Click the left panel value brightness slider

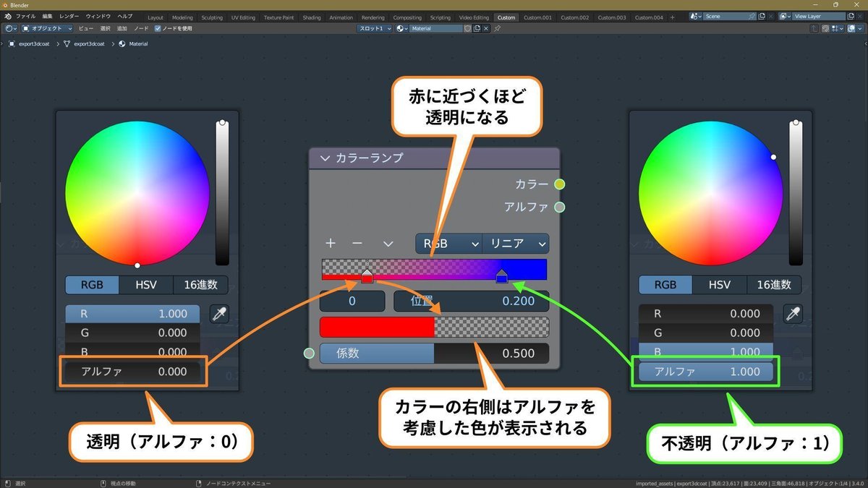pos(223,193)
